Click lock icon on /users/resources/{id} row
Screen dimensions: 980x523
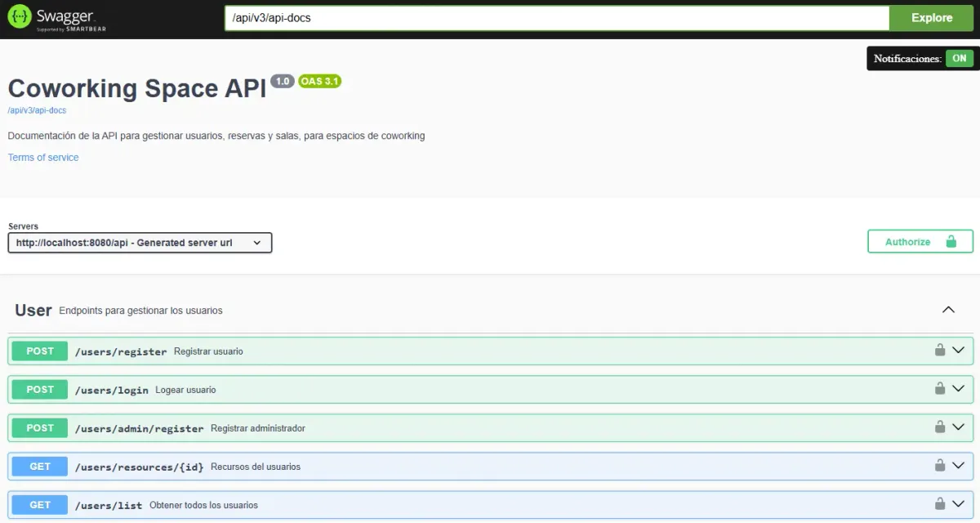(940, 466)
